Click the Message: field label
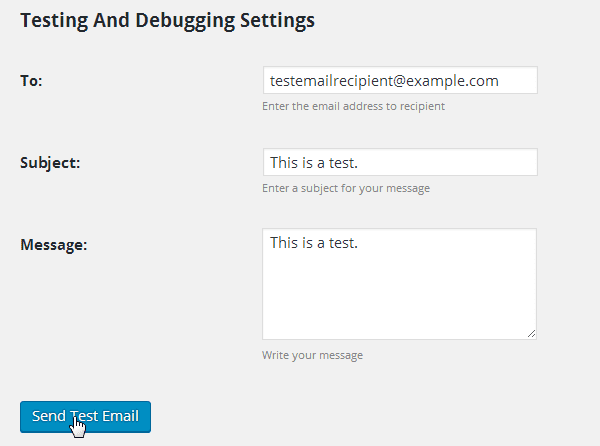The width and height of the screenshot is (600, 446). point(54,245)
